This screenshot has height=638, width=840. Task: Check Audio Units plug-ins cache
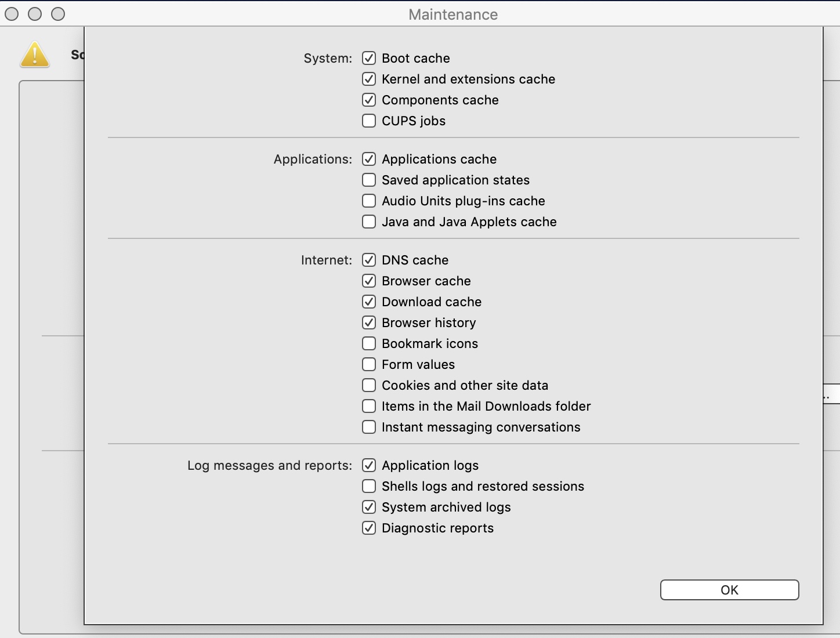[369, 201]
